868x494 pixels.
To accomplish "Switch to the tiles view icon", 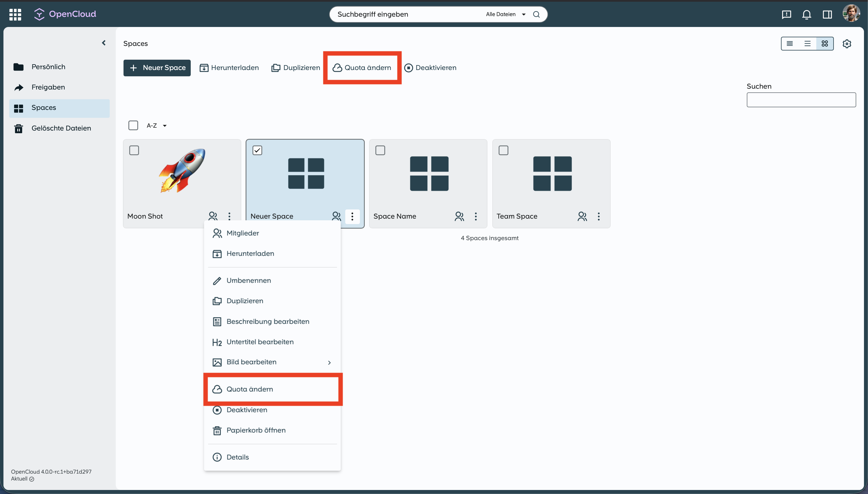I will (x=825, y=44).
